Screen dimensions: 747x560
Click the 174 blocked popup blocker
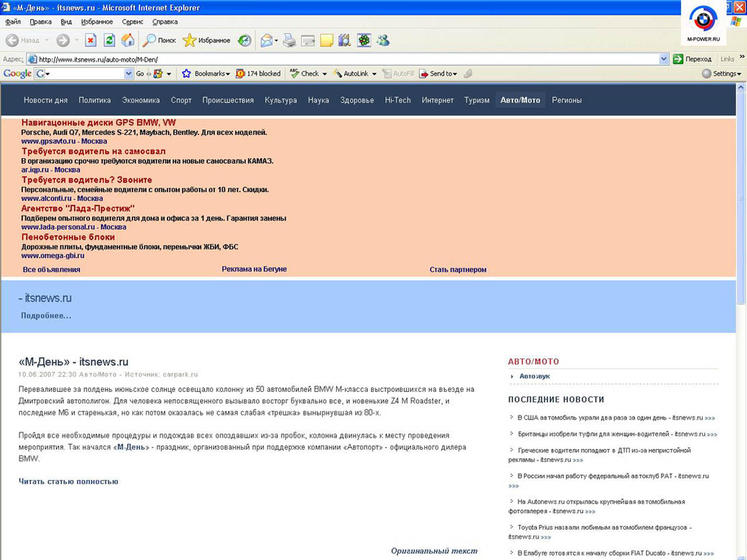coord(258,73)
